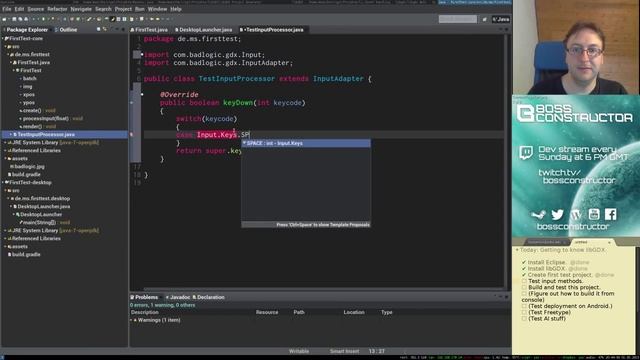Select the Problems tab
The width and height of the screenshot is (640, 360).
pos(144,297)
